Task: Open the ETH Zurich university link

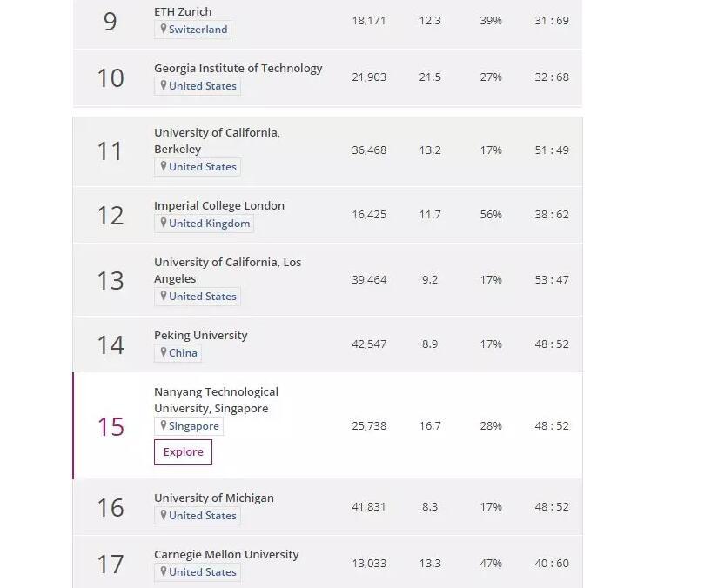Action: click(x=183, y=11)
